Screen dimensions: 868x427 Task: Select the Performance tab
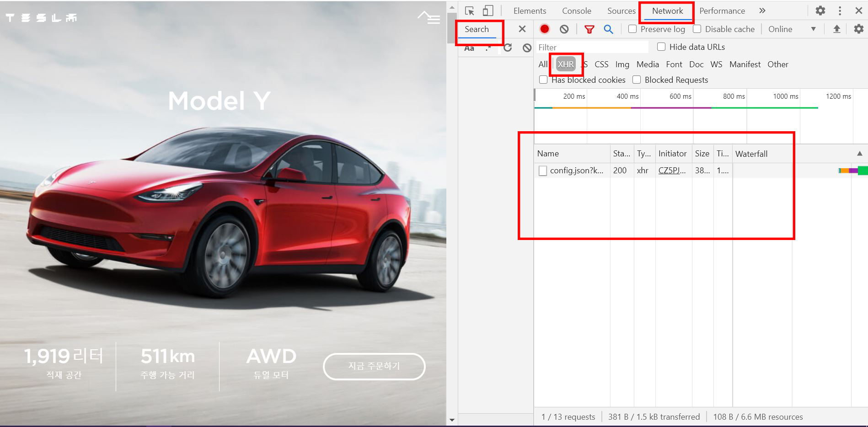(722, 11)
